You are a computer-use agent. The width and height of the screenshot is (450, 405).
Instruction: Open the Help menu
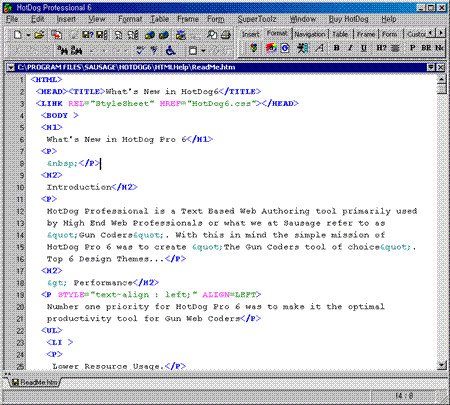pos(389,19)
